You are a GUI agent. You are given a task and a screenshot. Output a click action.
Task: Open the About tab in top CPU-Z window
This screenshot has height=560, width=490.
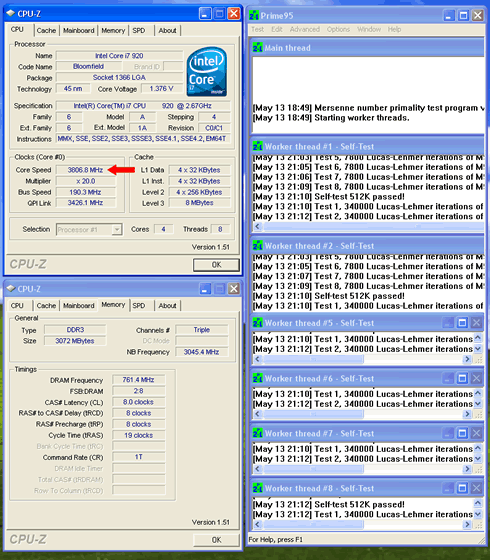tap(168, 31)
